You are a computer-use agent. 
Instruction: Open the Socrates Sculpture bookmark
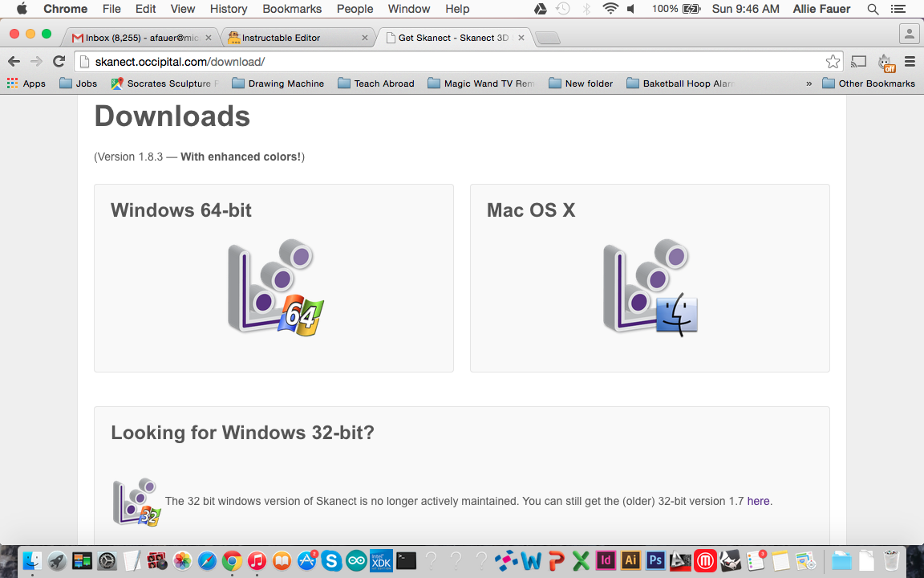[165, 83]
